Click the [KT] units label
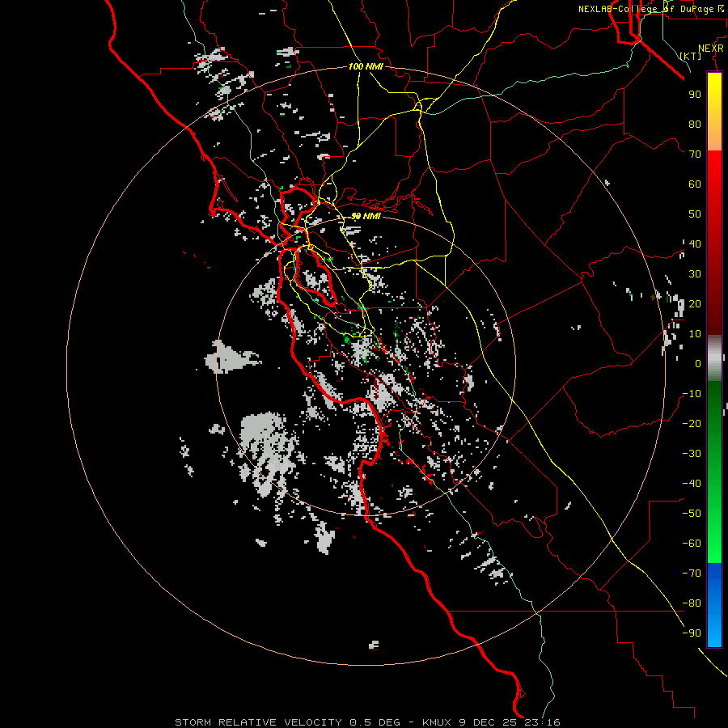This screenshot has width=728, height=728. tap(691, 56)
